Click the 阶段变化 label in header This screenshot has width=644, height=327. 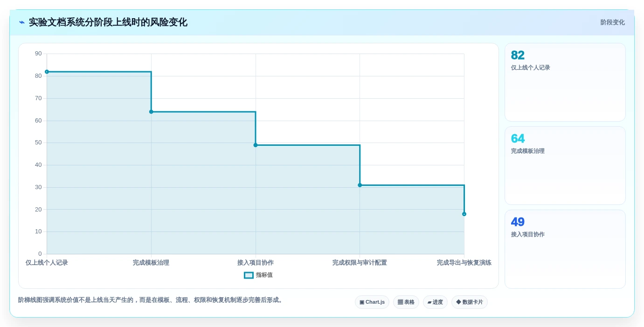612,22
